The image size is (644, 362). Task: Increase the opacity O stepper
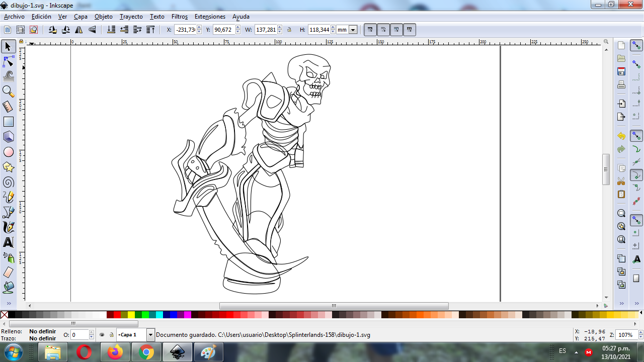click(x=92, y=332)
